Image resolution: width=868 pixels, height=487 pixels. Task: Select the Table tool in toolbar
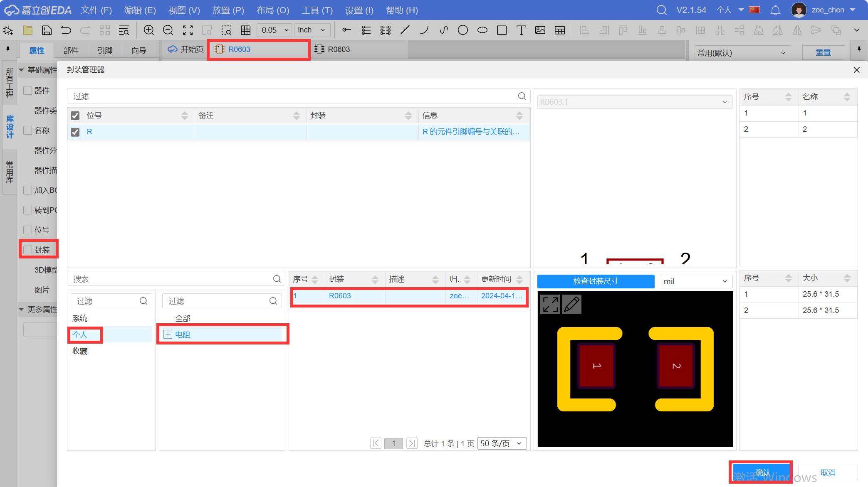[x=560, y=30]
